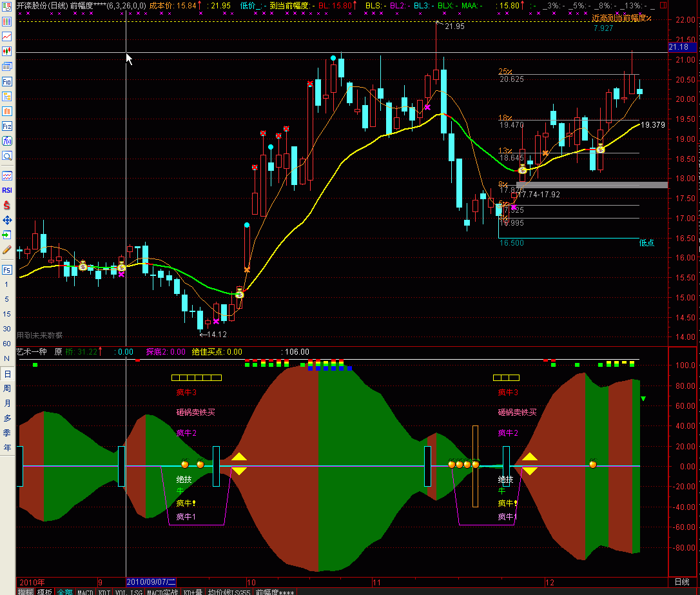Click the 2010/09/07 date label
Image resolution: width=700 pixels, height=595 pixels.
(x=151, y=582)
